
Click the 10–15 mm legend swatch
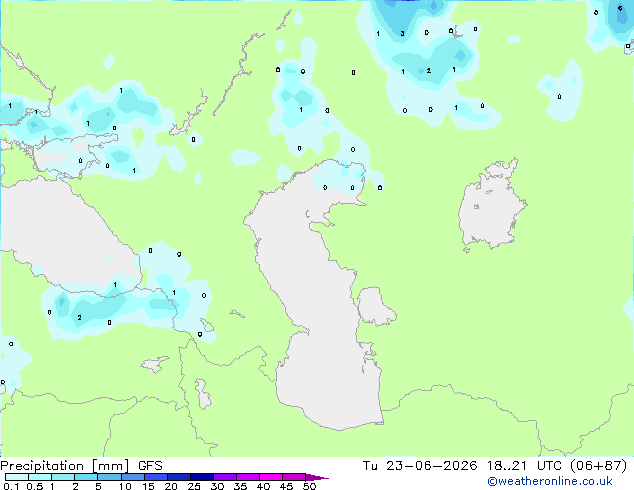click(x=132, y=477)
